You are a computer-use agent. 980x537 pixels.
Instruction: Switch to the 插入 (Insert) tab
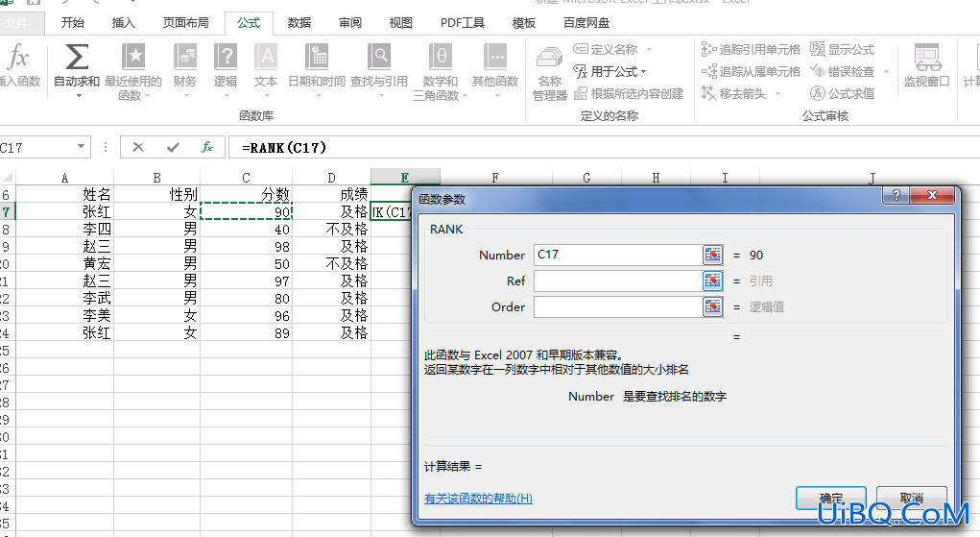pyautogui.click(x=123, y=22)
